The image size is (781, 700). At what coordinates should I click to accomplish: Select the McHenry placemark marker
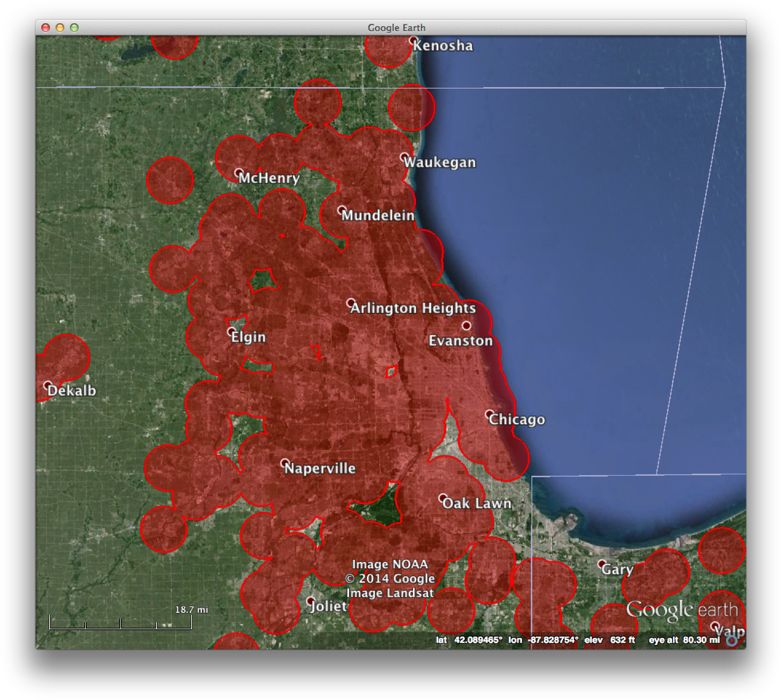click(239, 173)
